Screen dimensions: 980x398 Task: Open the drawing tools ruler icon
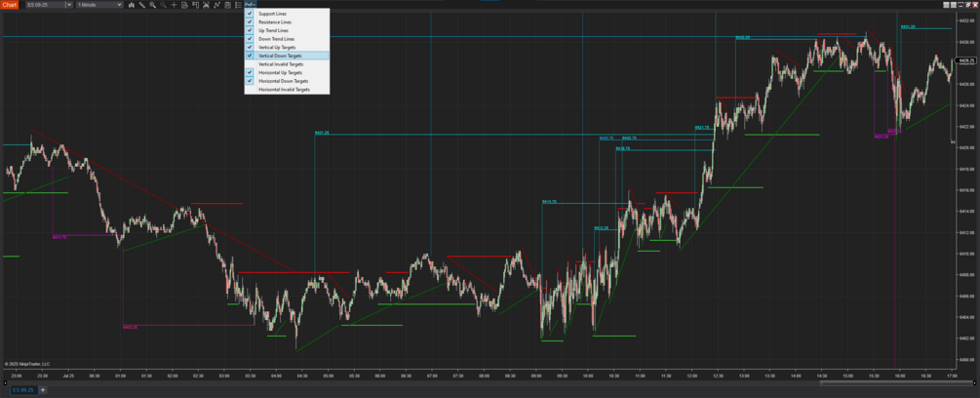click(141, 4)
